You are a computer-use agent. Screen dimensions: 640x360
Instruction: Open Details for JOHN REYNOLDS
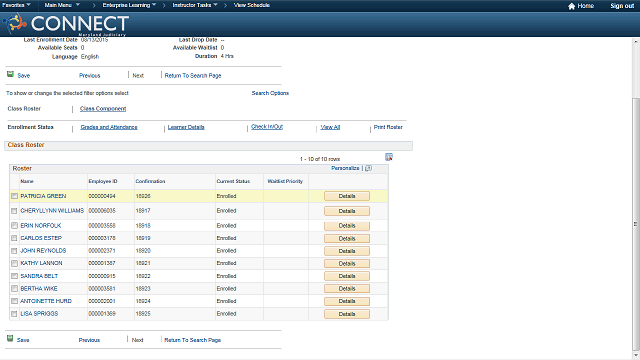(x=347, y=251)
